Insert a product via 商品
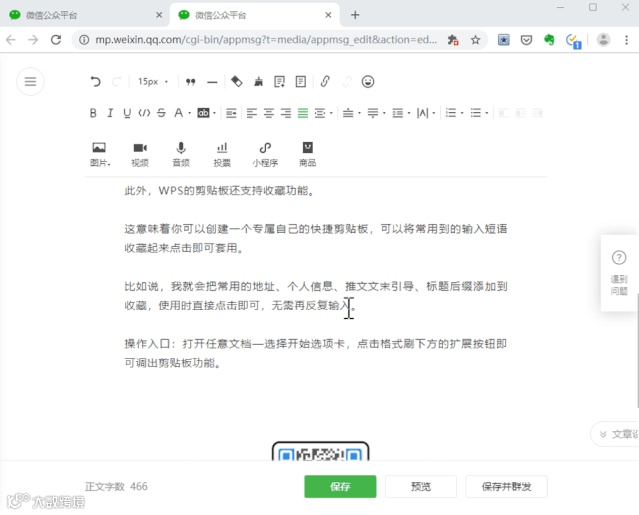Viewport: 639px width, 515px height. pyautogui.click(x=307, y=154)
